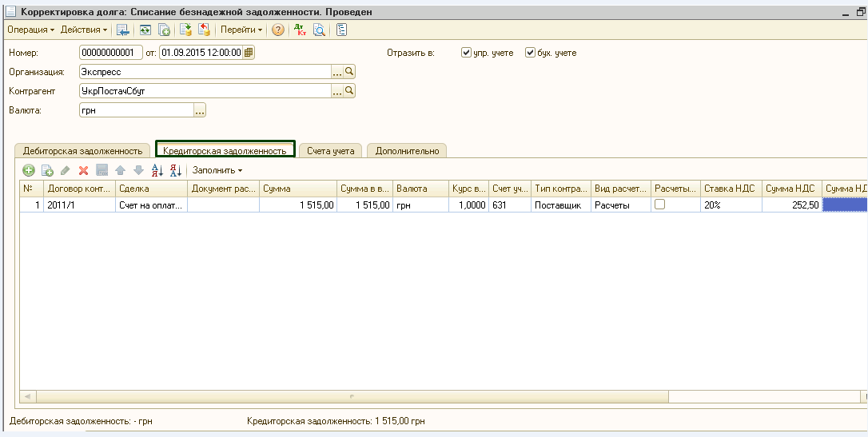Open the document structure list icon

pos(341,30)
